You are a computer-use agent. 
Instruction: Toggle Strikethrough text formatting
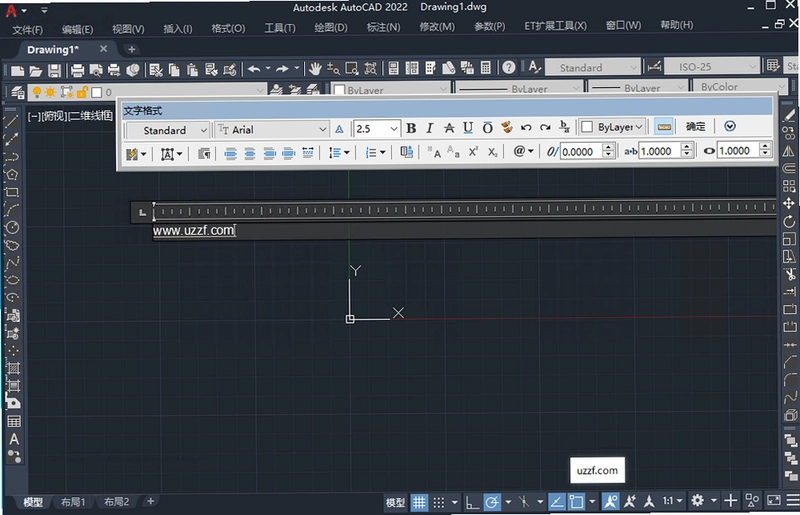click(x=449, y=128)
